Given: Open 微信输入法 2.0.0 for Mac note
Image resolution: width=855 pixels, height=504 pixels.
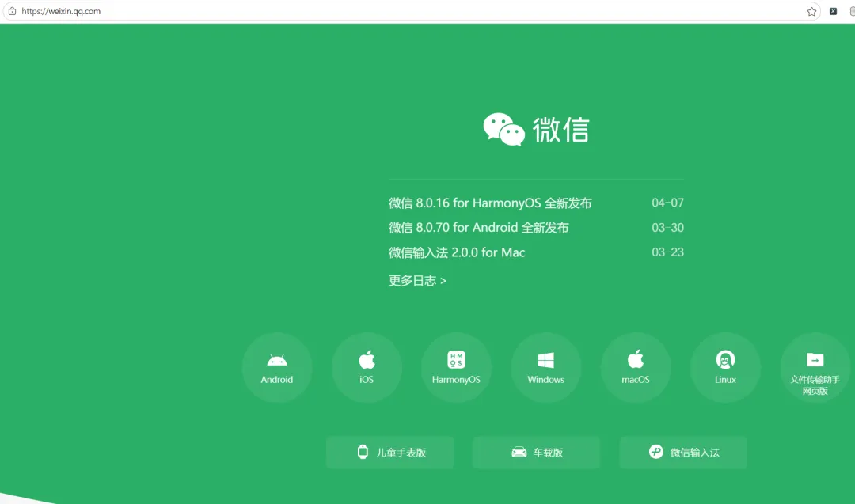Looking at the screenshot, I should pyautogui.click(x=457, y=252).
